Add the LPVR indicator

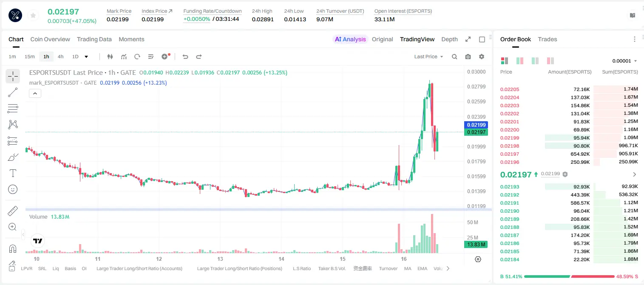27,268
